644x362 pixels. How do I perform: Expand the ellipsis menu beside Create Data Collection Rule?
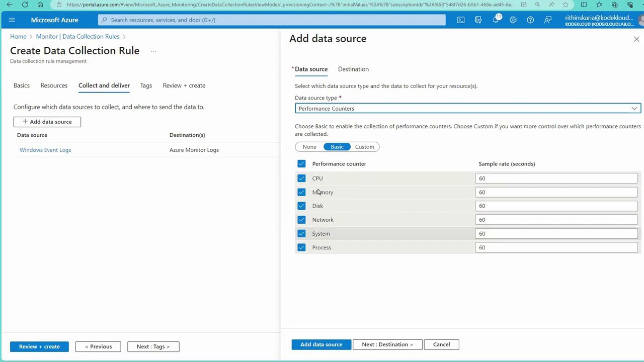point(153,51)
